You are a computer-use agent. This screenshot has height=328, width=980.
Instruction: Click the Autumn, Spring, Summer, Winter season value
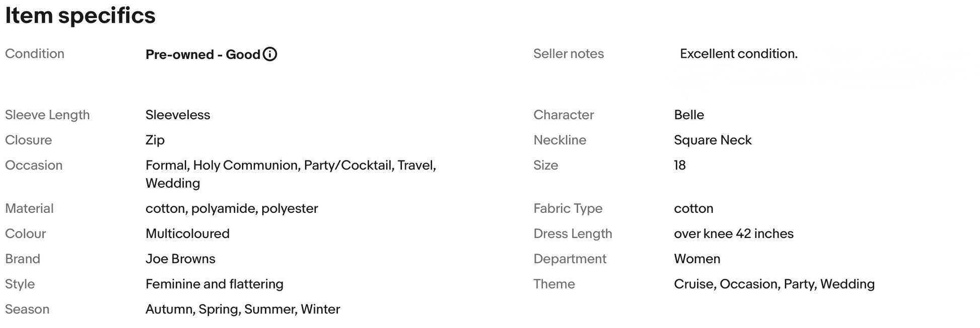click(243, 309)
